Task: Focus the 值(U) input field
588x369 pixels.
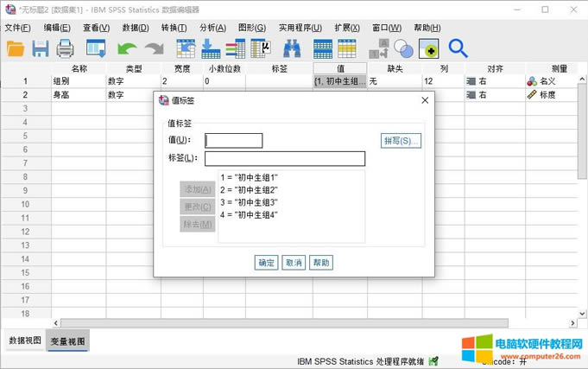Action: pos(233,141)
